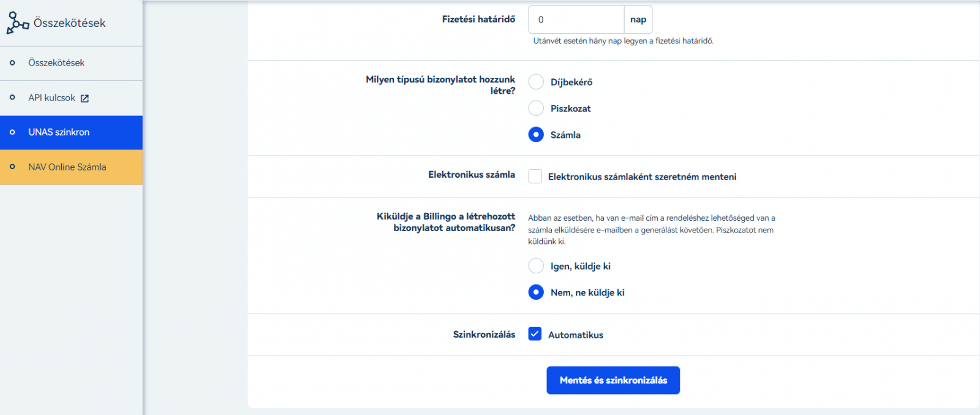Go to UNAS szinkron in sidebar
Viewport: 980px width, 415px height.
point(59,132)
